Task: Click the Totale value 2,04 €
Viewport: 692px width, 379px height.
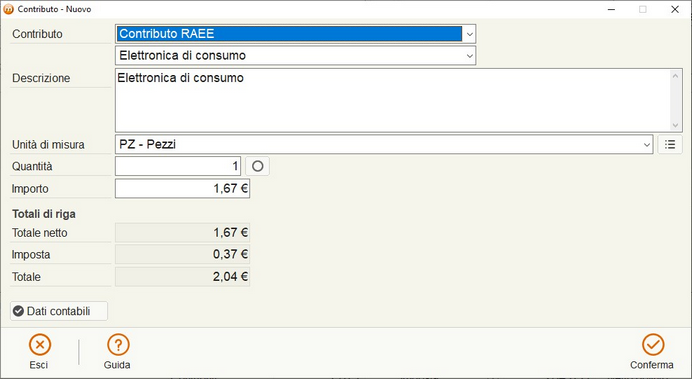Action: coord(182,277)
